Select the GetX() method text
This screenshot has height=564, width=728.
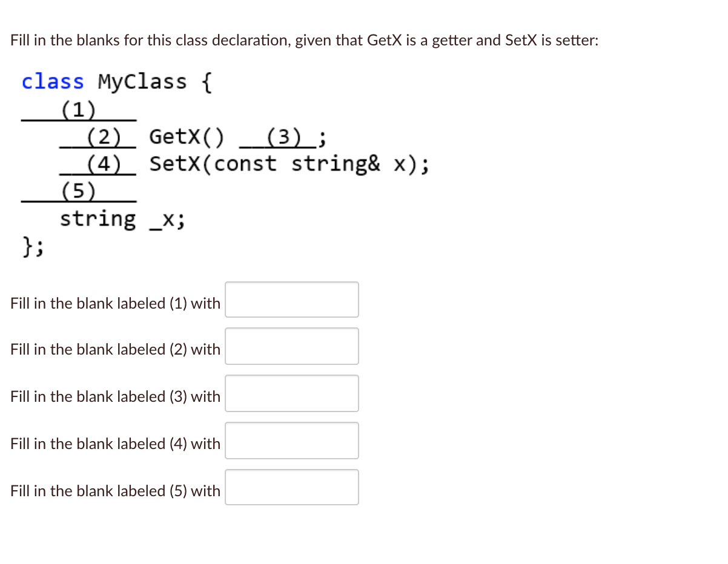click(186, 138)
